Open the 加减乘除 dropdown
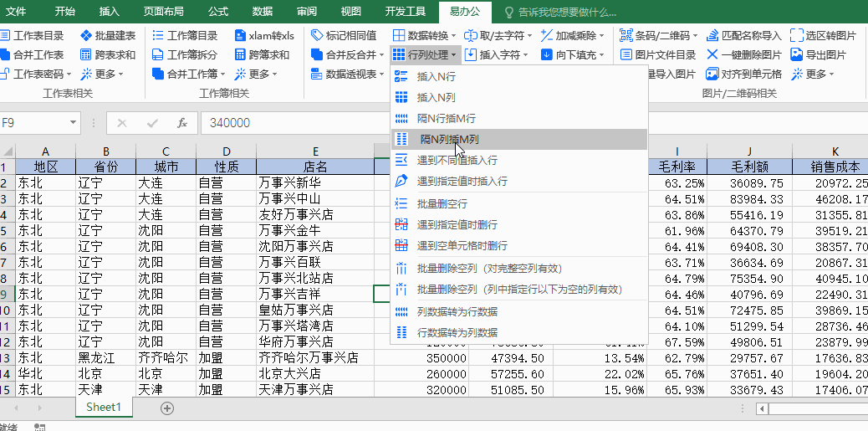The height and width of the screenshot is (431, 868). click(x=572, y=35)
